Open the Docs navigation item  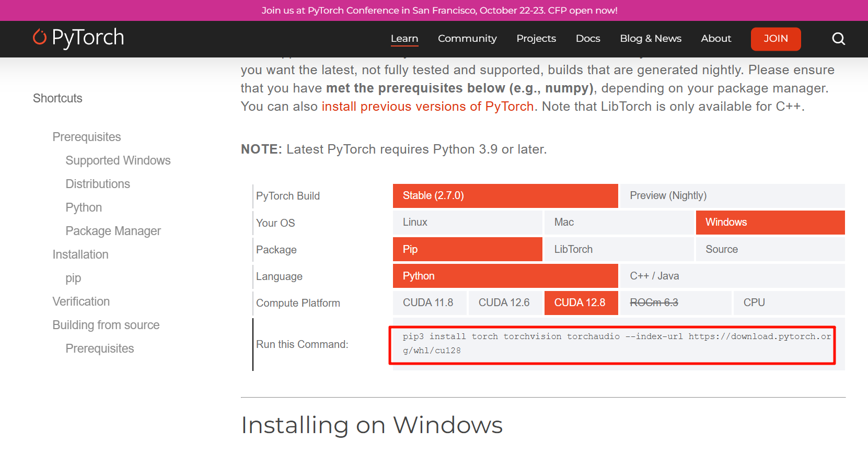587,39
